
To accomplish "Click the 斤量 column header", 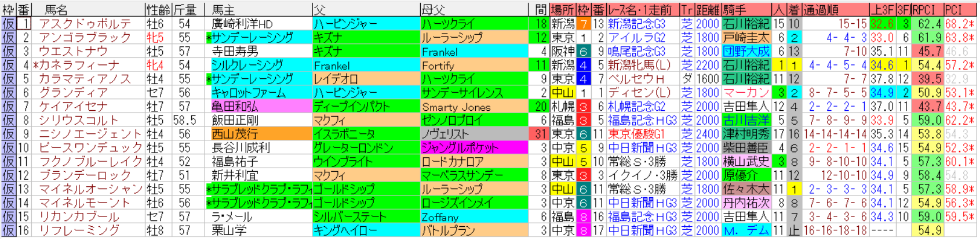I will pos(184,9).
